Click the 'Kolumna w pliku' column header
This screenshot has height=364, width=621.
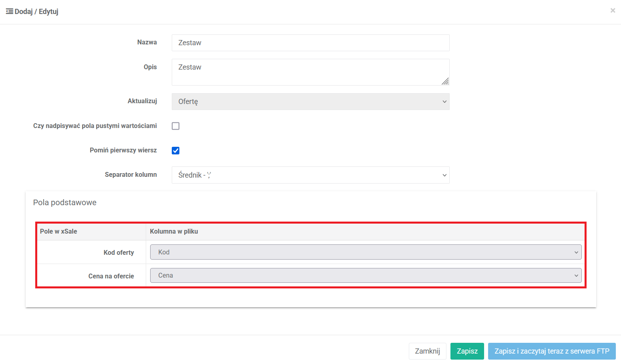(x=174, y=232)
